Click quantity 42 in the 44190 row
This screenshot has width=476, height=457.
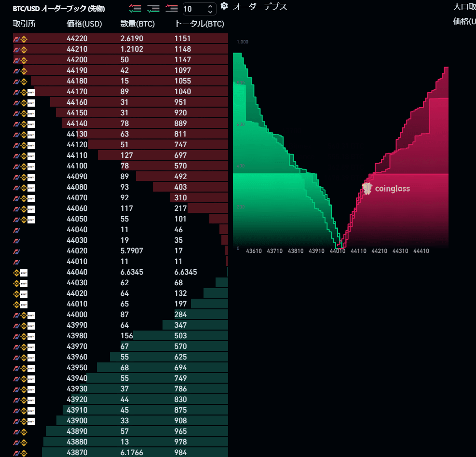point(125,70)
